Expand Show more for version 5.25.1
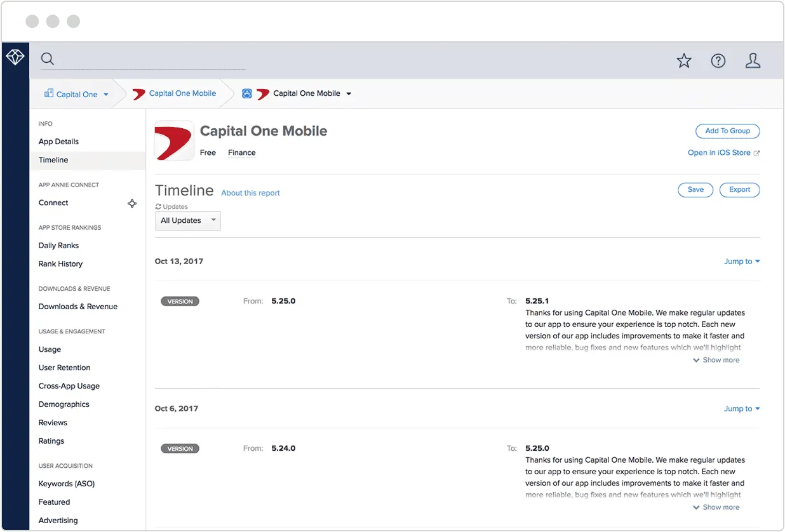Viewport: 785px width, 532px height. (716, 360)
